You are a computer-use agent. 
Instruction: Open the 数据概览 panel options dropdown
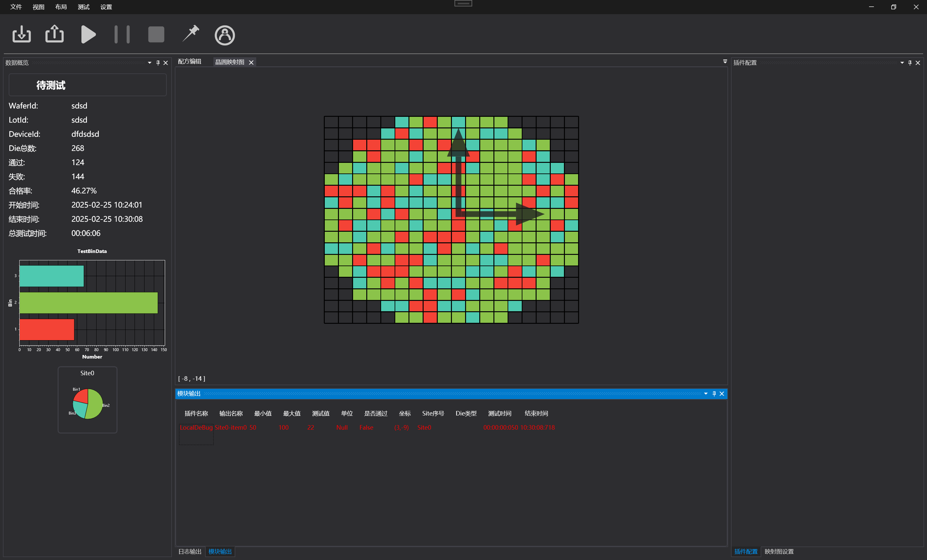coord(150,63)
